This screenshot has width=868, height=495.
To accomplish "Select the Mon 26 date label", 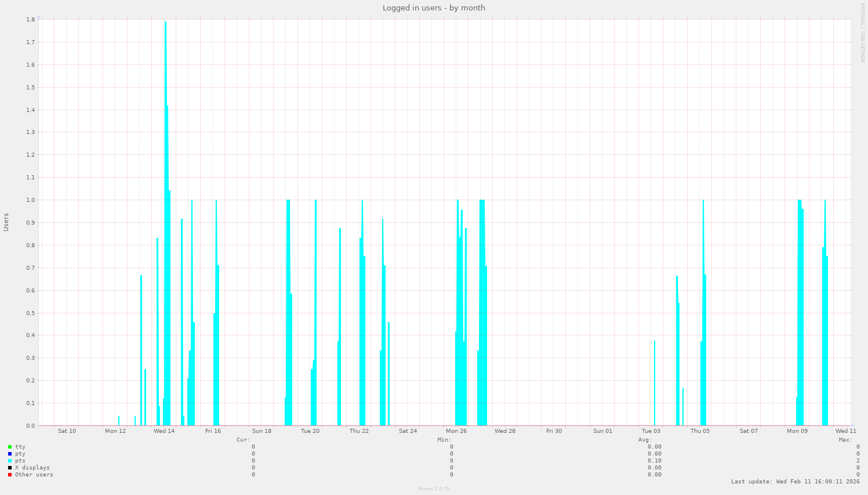I will click(x=456, y=431).
